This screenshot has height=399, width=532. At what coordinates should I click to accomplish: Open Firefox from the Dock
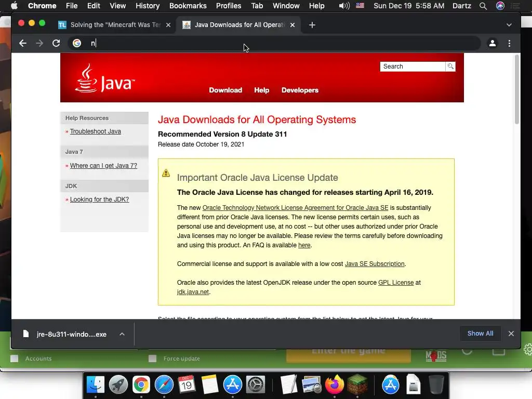(x=334, y=385)
